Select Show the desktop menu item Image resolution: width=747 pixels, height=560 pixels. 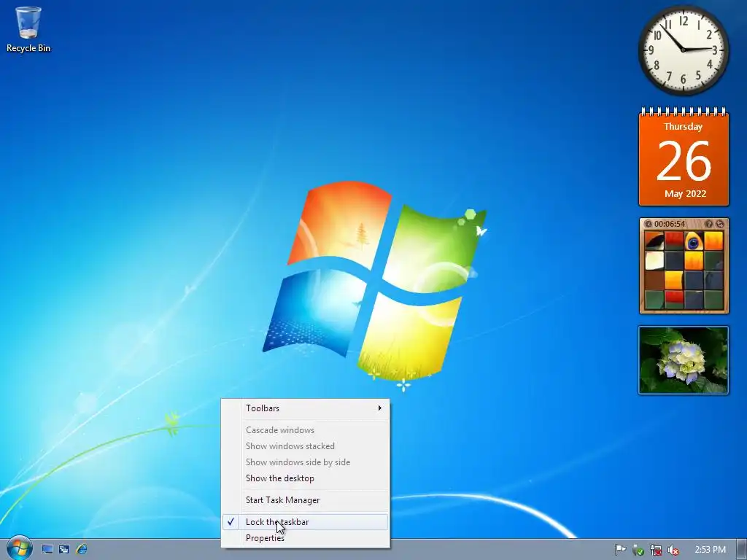(306, 478)
